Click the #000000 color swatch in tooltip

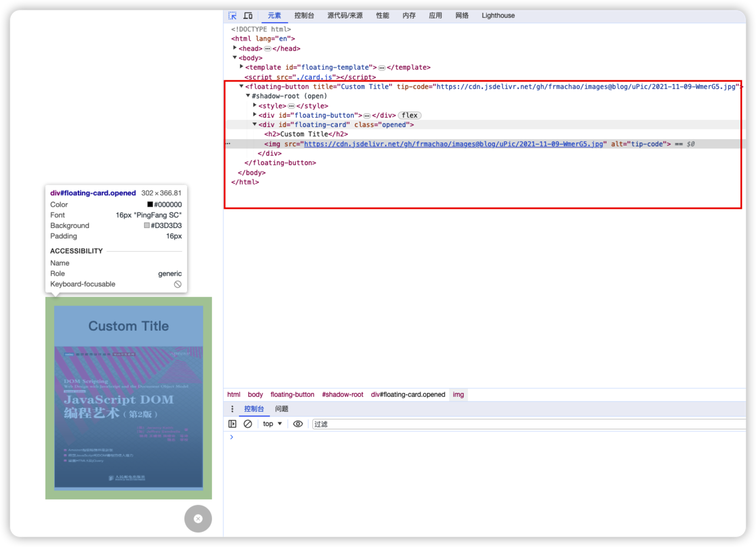click(x=150, y=205)
